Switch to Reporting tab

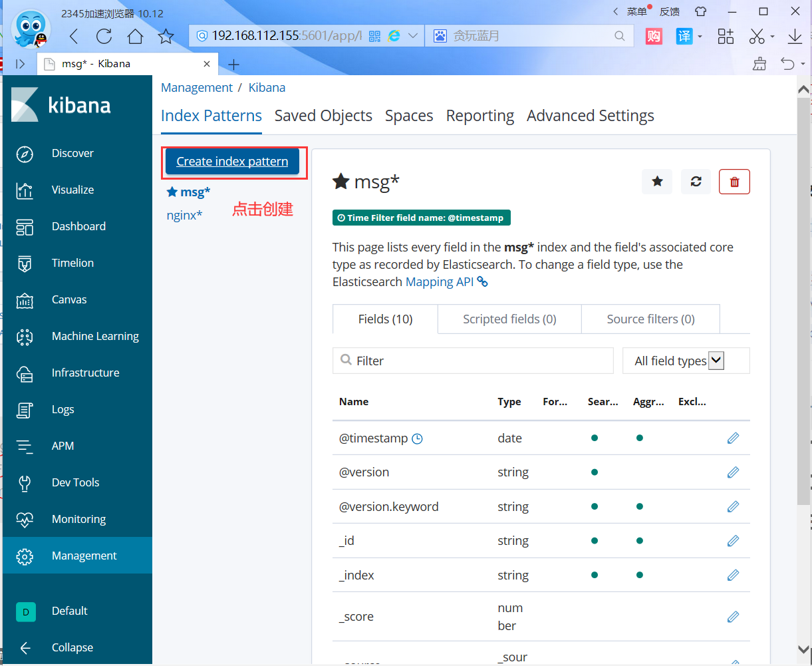[x=480, y=116]
